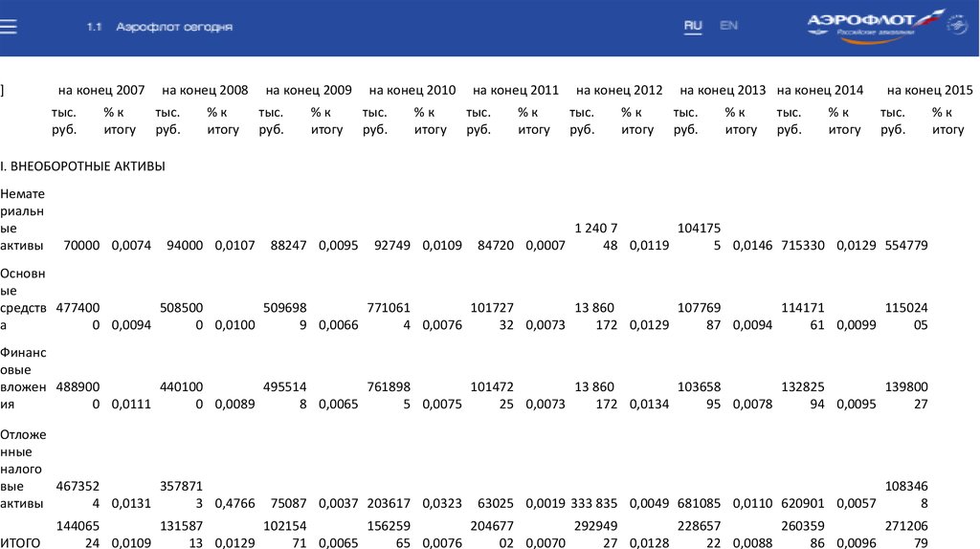Select the 'на конец 2010' column header

412,90
